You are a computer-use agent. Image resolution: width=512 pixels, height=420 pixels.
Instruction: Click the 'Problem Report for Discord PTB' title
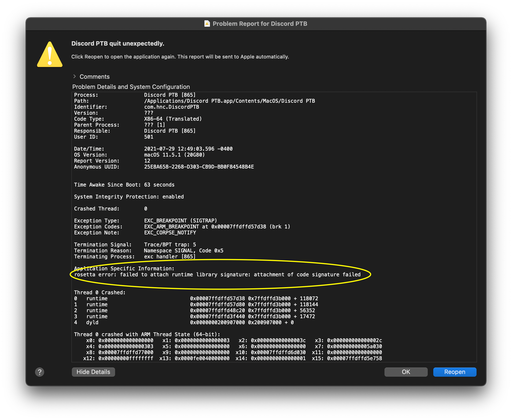[260, 24]
